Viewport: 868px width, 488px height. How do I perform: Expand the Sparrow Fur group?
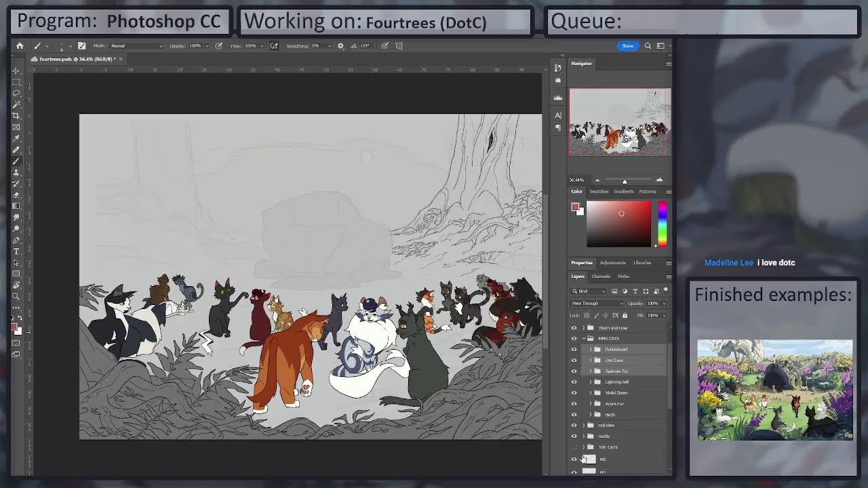tap(591, 371)
